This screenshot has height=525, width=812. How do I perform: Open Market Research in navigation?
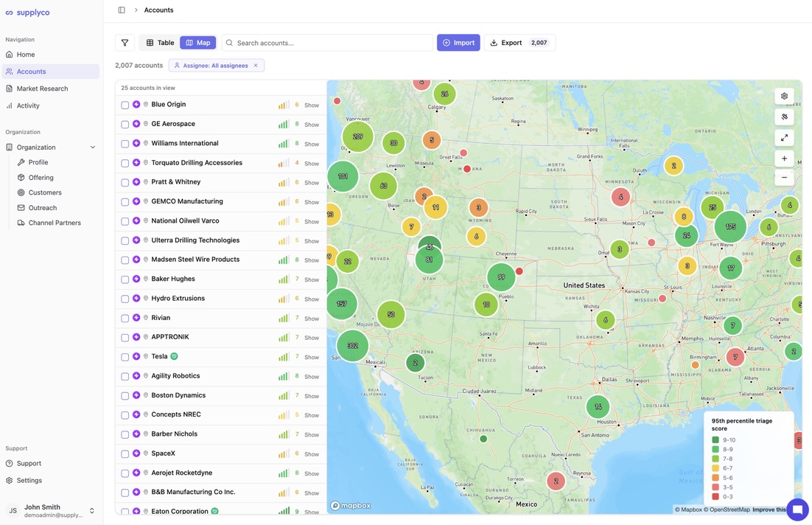tap(42, 88)
